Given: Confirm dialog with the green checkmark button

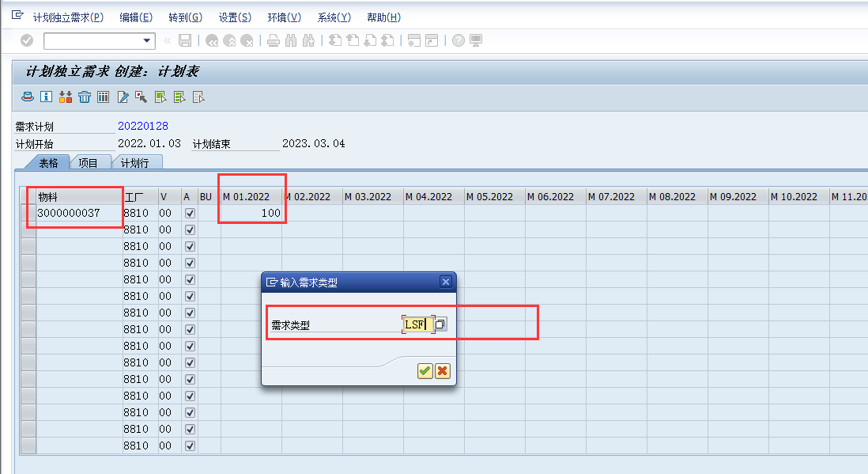Looking at the screenshot, I should (x=425, y=371).
